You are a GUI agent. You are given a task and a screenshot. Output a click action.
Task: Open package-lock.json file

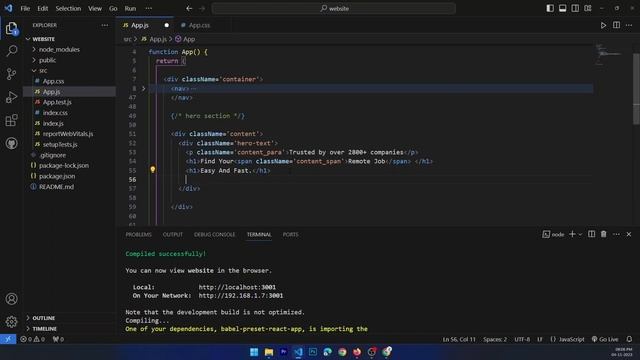64,166
